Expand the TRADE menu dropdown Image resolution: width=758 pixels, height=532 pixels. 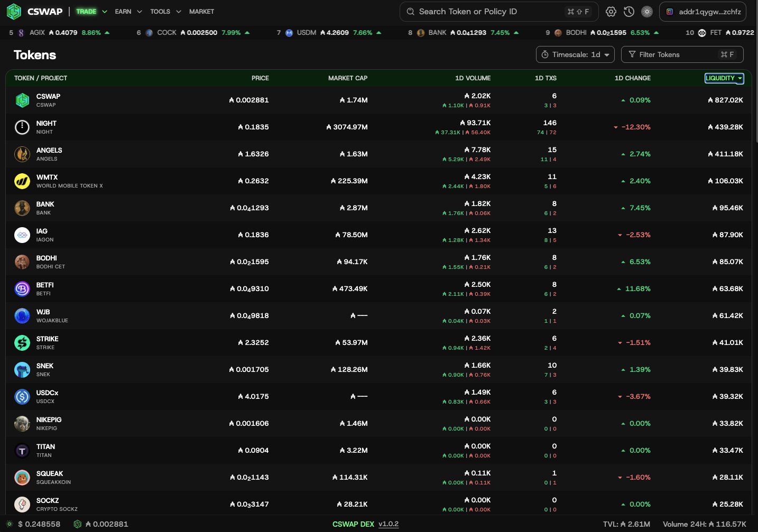(91, 12)
